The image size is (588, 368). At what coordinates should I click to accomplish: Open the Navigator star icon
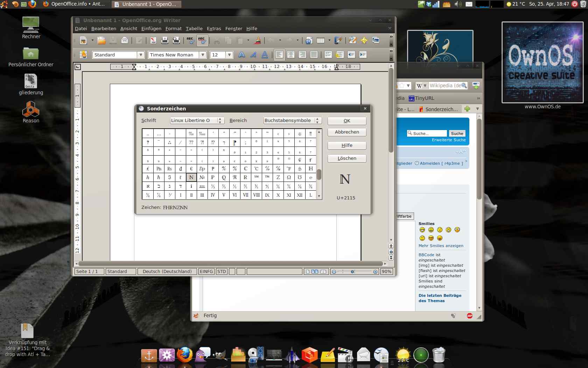364,40
